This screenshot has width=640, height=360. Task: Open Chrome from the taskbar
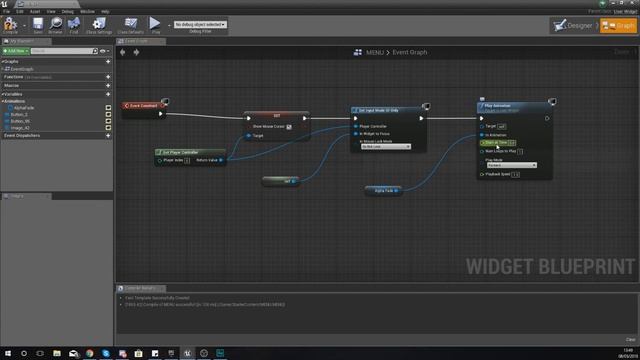point(89,353)
